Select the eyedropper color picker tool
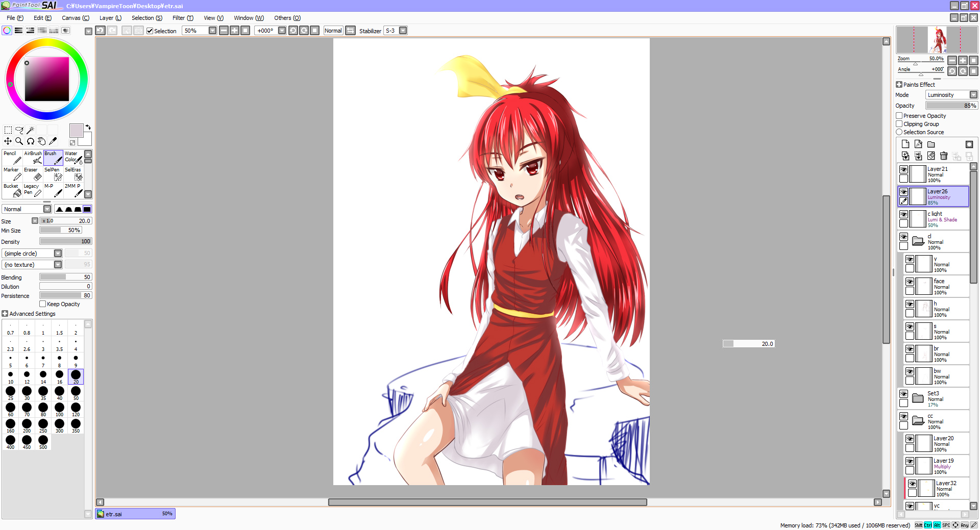Screen dimensions: 980x530 [x=53, y=141]
